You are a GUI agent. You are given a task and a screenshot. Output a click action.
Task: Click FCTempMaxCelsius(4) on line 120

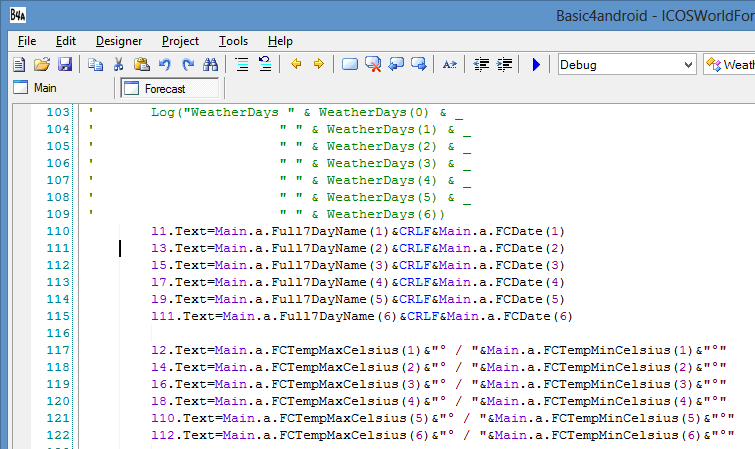click(x=346, y=401)
